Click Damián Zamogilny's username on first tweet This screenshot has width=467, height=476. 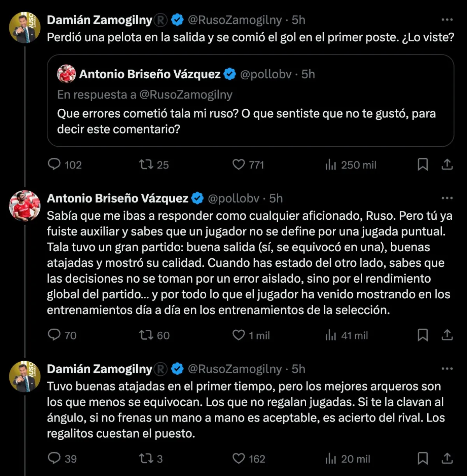99,20
